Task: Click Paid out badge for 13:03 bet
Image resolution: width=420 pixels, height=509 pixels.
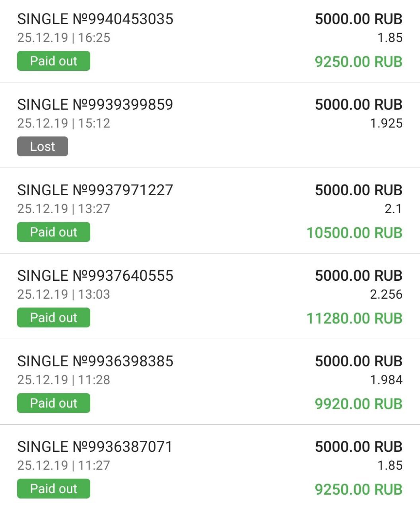Action: [x=54, y=317]
